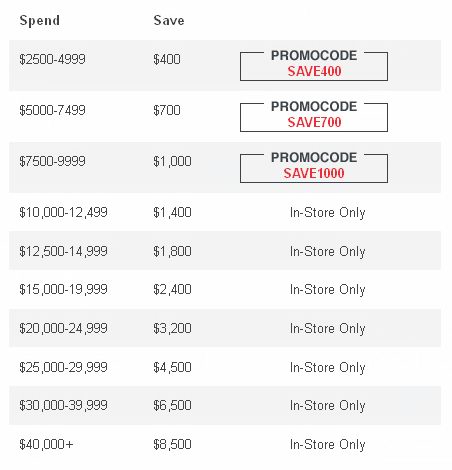The width and height of the screenshot is (452, 470).
Task: Select the $40,000+ spend tier
Action: tap(46, 444)
